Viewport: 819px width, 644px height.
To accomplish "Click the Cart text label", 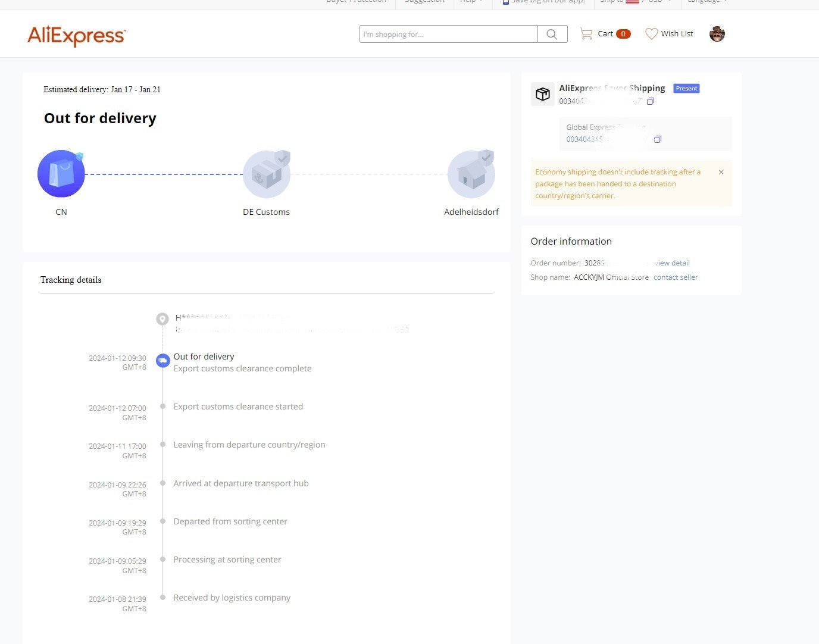I will tap(605, 34).
